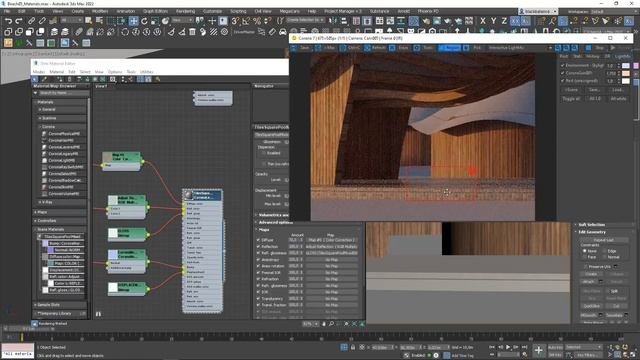Click the large plus key icon near animation controls
The width and height of the screenshot is (640, 360).
click(538, 350)
